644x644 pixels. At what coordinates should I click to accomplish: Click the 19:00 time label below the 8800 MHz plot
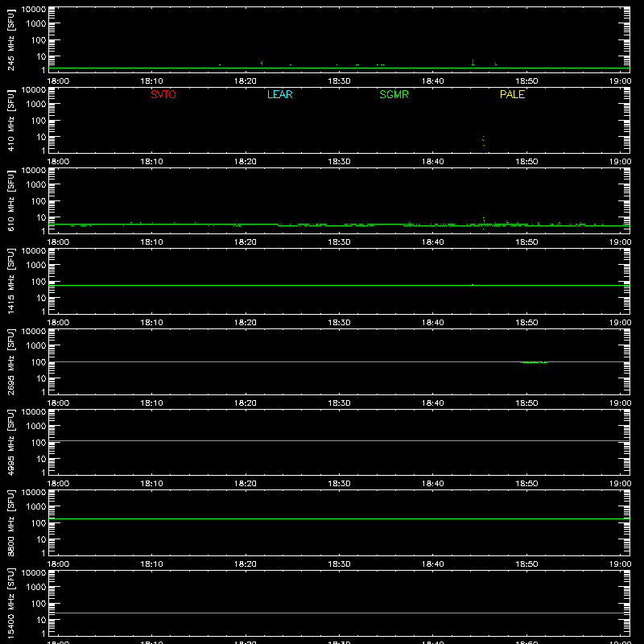[x=620, y=564]
